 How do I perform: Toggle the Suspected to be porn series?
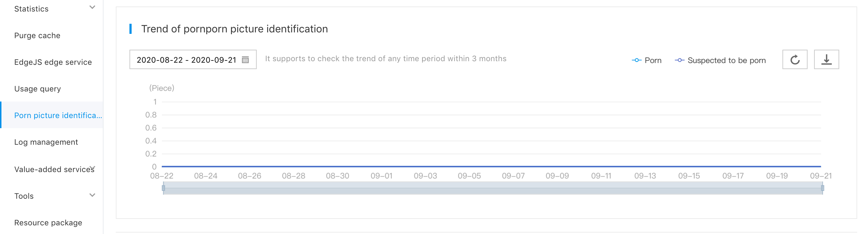coord(720,60)
